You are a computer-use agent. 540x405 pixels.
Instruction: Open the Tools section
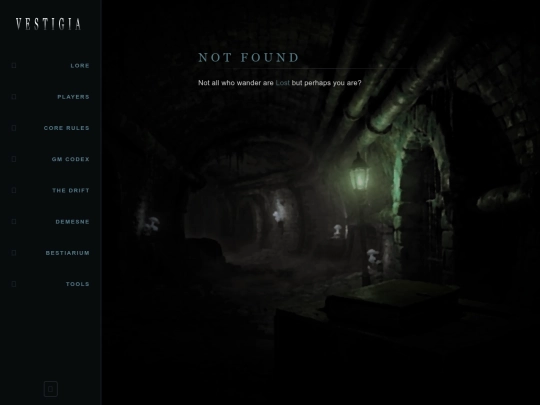77,284
